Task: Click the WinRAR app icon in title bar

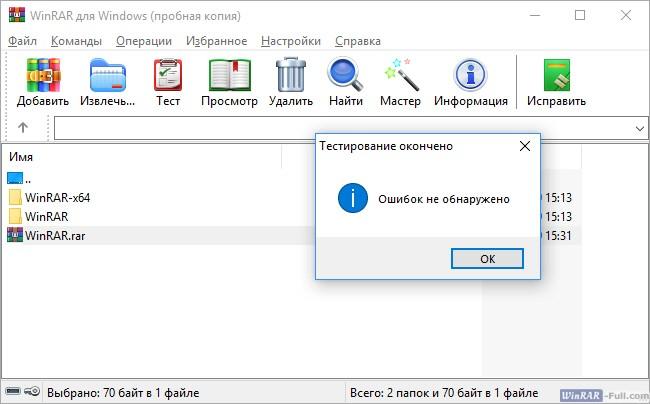Action: click(x=17, y=15)
